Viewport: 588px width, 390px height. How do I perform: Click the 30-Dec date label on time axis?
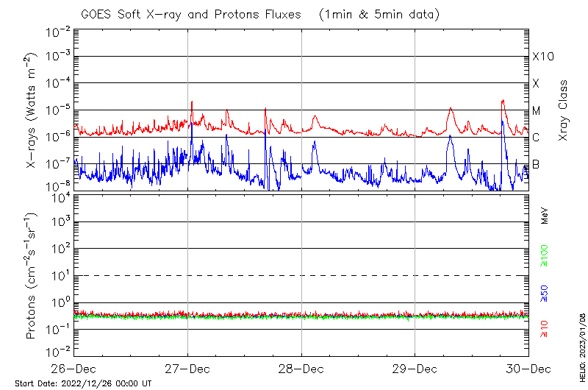coord(528,368)
